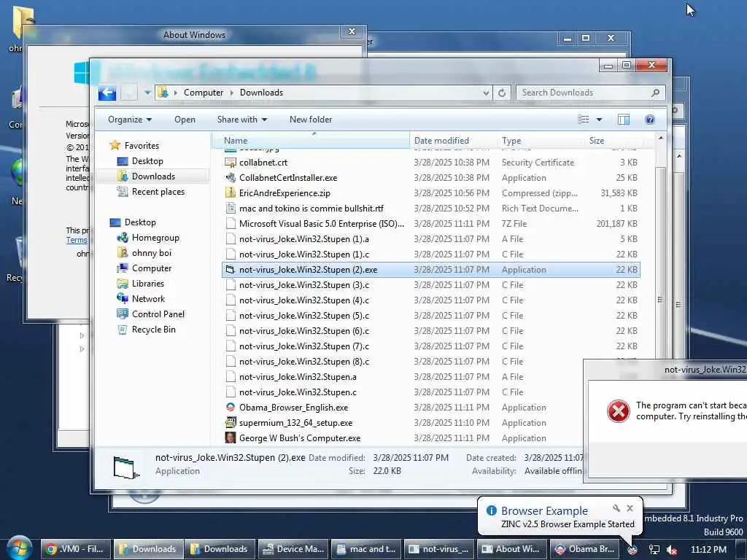Screen dimensions: 747x560
Task: Click the file list vertical scrollbar thumb
Action: click(659, 300)
